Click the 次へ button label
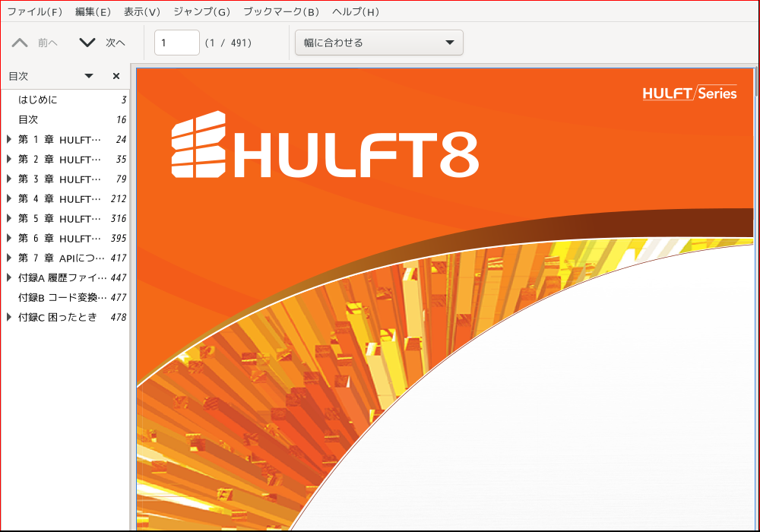 pos(116,43)
